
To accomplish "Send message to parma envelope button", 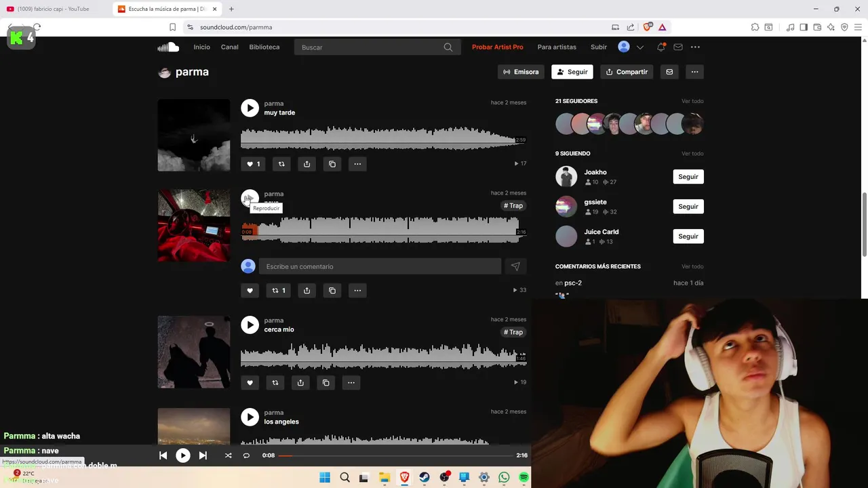I will tap(669, 72).
